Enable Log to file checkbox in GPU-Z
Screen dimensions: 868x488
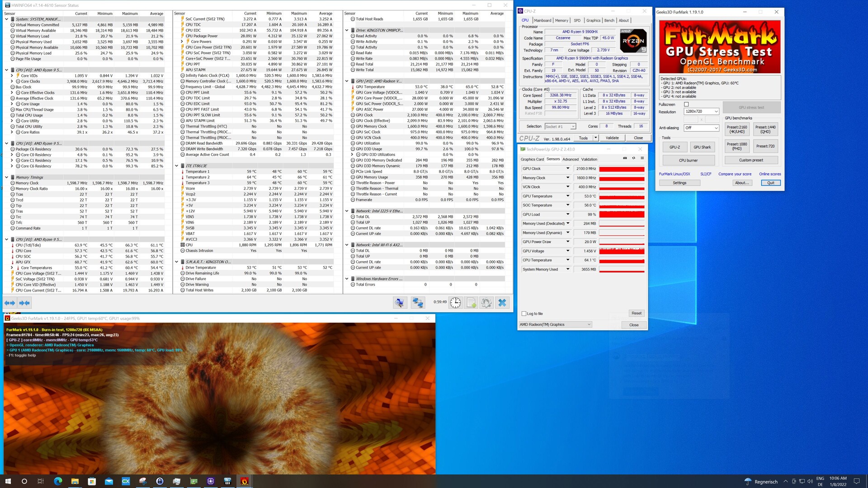click(524, 314)
